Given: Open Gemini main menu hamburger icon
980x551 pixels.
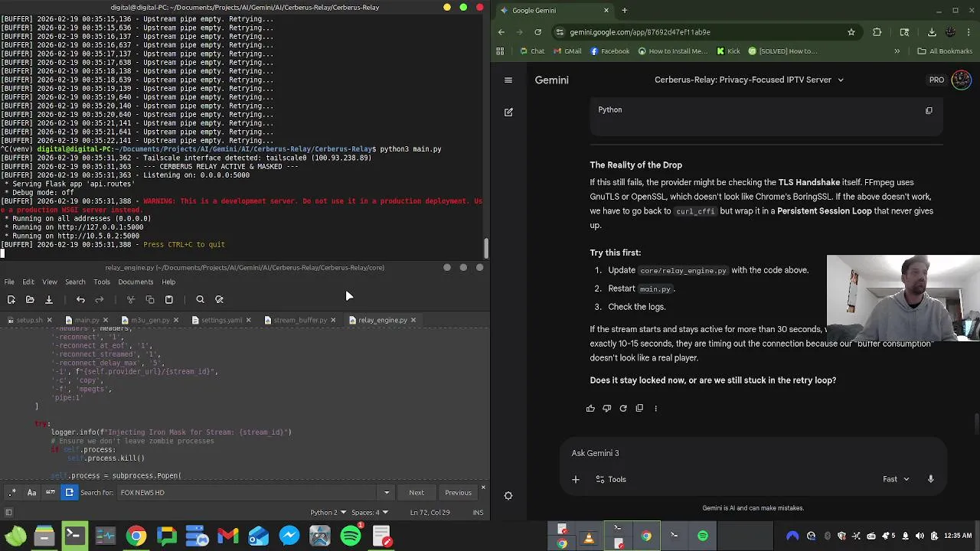Looking at the screenshot, I should point(508,80).
